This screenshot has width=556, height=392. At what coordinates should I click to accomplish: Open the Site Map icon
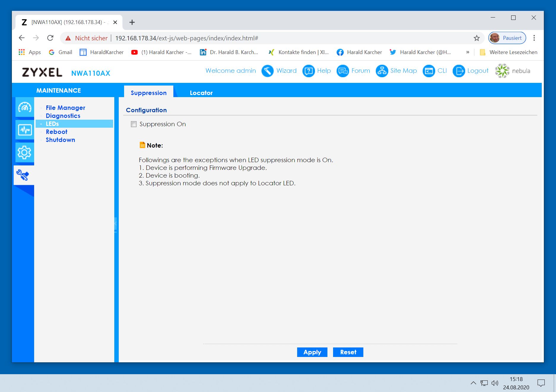(381, 71)
